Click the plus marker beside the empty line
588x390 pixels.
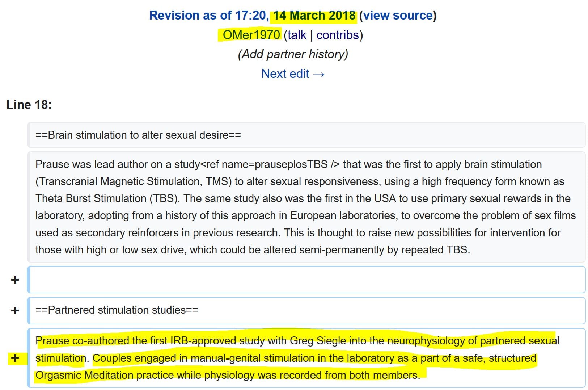(x=15, y=280)
